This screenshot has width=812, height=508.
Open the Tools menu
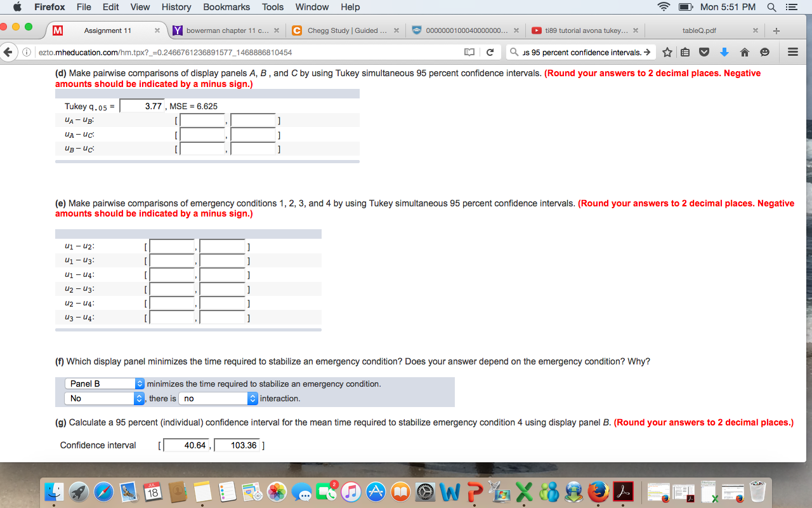pyautogui.click(x=273, y=7)
